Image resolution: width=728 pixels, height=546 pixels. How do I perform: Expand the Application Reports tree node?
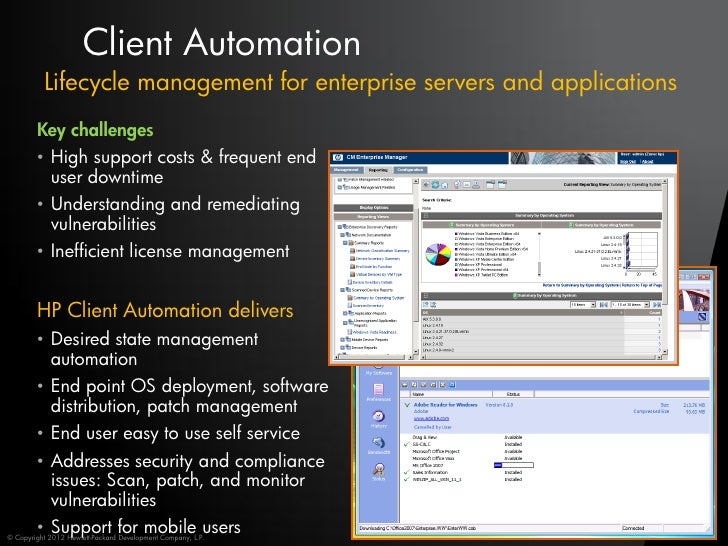tap(345, 313)
